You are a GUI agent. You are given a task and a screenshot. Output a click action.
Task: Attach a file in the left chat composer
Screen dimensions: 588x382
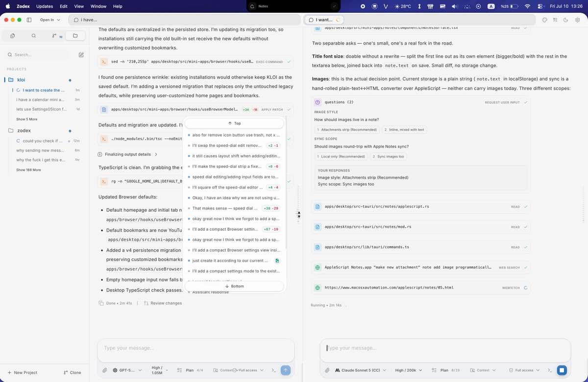coord(105,370)
